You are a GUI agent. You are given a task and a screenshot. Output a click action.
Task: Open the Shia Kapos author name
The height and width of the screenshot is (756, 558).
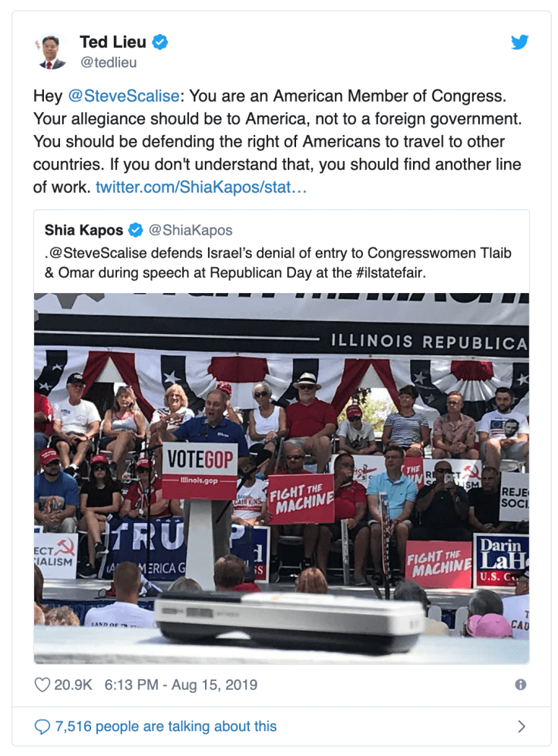84,231
